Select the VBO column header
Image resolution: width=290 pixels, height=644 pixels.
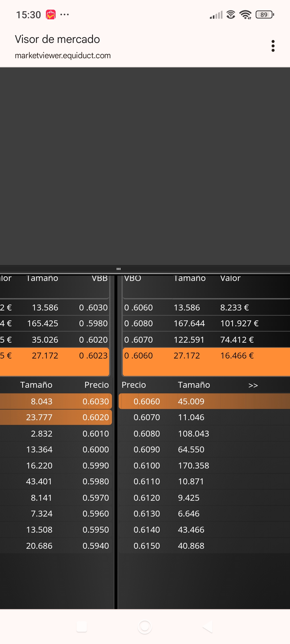[x=133, y=278]
